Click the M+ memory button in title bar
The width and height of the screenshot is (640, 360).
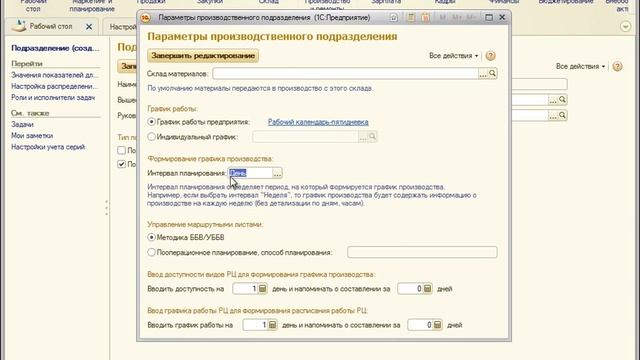[x=457, y=18]
